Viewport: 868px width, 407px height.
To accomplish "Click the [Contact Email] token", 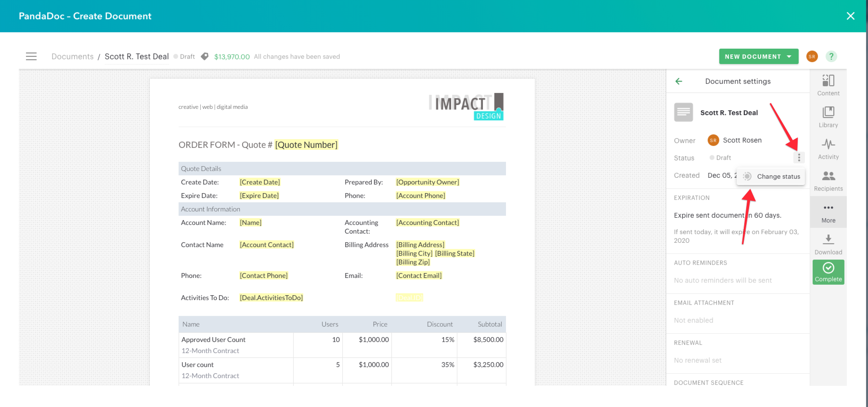I will [x=419, y=276].
